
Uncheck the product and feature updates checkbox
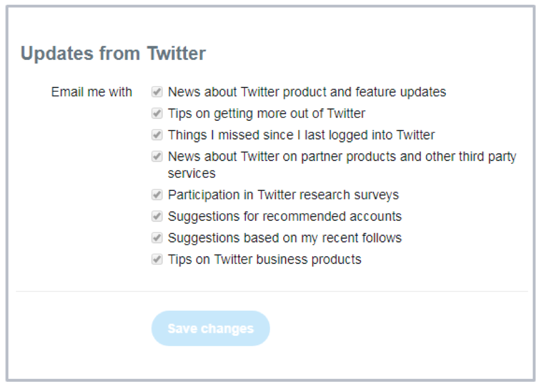coord(157,92)
